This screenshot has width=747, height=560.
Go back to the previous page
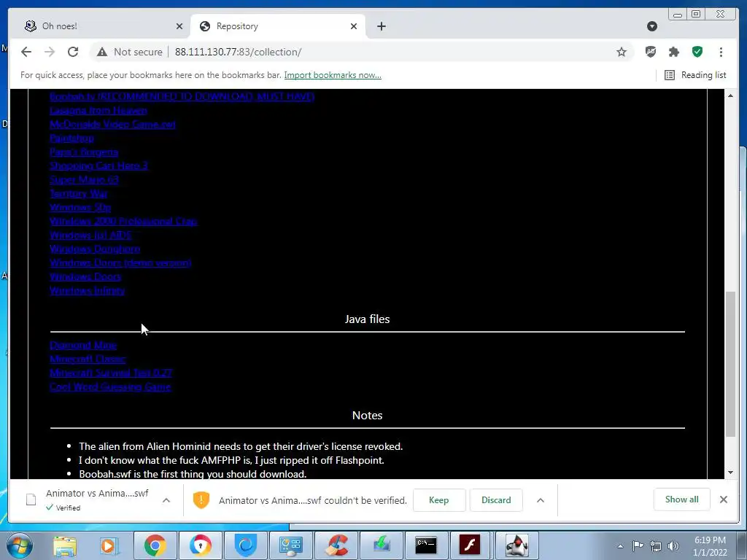click(x=26, y=52)
